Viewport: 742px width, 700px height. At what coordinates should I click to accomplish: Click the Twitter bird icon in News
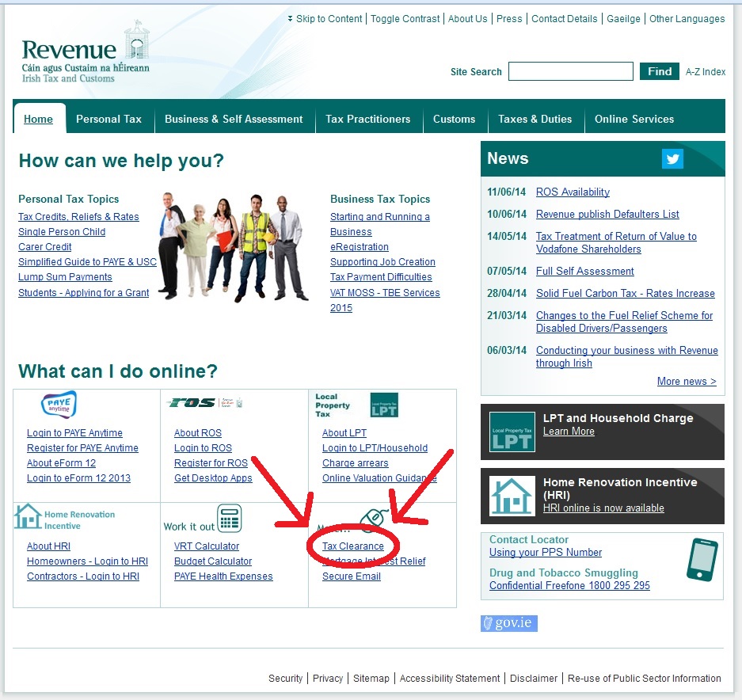point(672,158)
